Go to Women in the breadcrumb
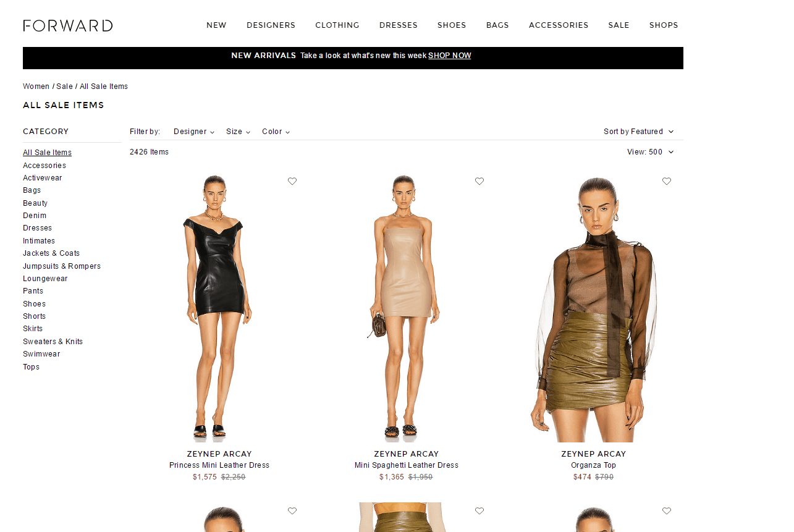The height and width of the screenshot is (532, 794). pyautogui.click(x=36, y=87)
